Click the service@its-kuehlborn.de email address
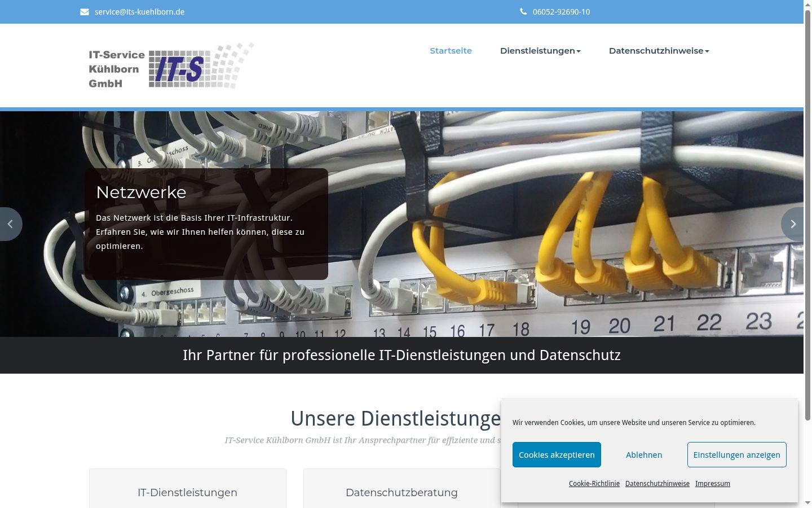Image resolution: width=812 pixels, height=508 pixels. (x=139, y=12)
